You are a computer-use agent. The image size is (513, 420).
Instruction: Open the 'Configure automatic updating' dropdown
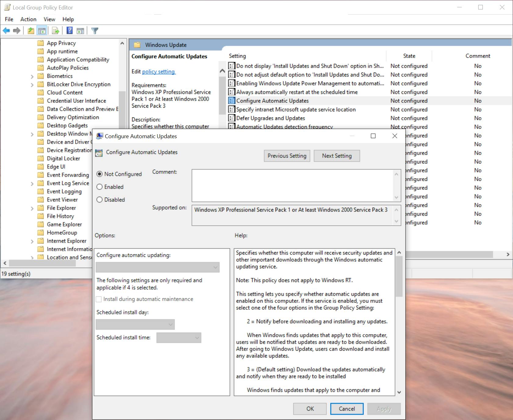click(x=158, y=267)
